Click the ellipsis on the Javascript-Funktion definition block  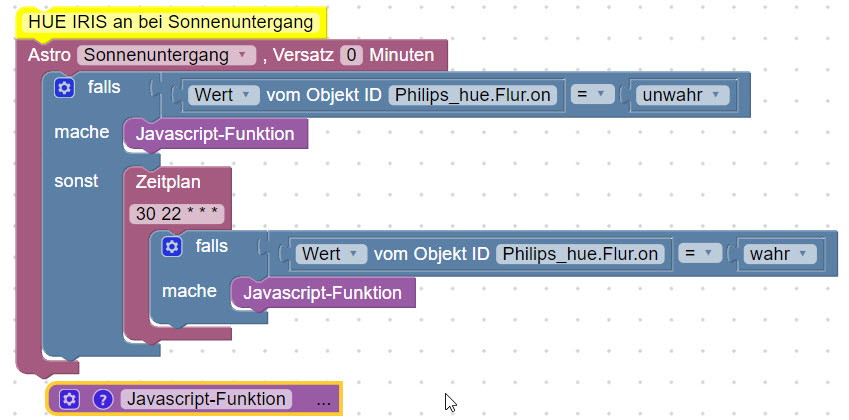pos(322,399)
